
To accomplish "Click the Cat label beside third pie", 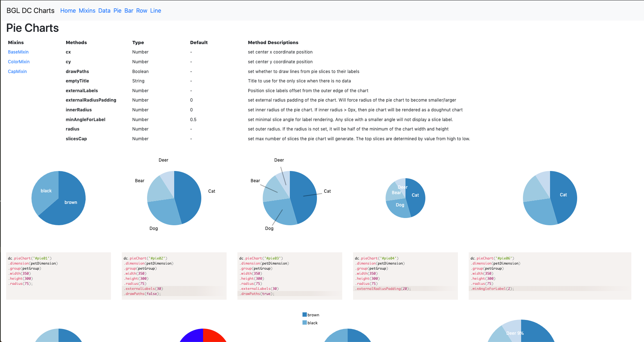I will point(327,191).
